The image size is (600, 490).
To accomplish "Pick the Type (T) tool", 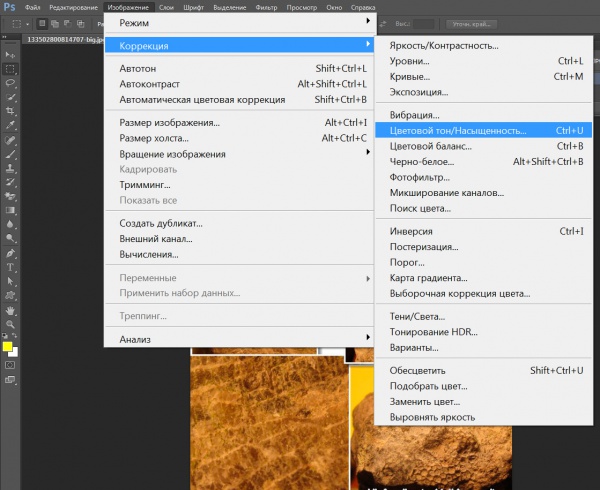I will click(x=10, y=268).
